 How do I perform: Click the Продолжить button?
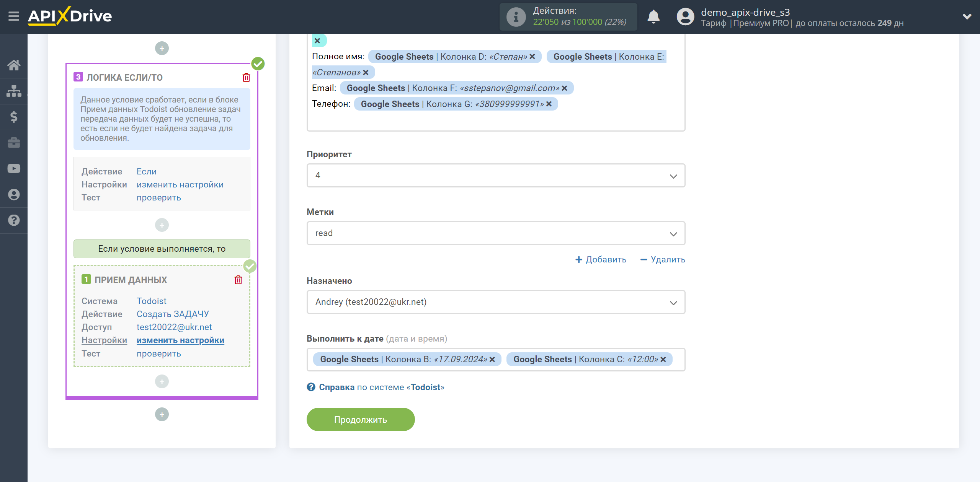coord(361,420)
